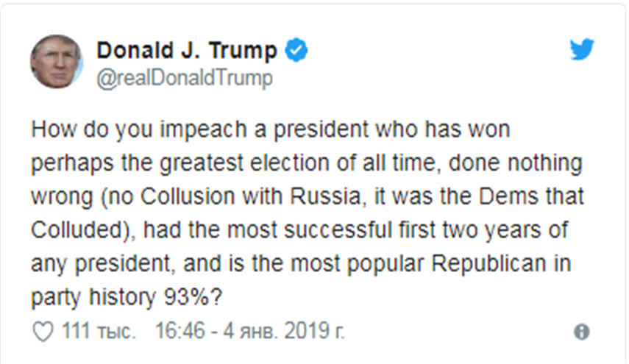Click the info icon at bottom right
The height and width of the screenshot is (364, 629).
coord(582,332)
